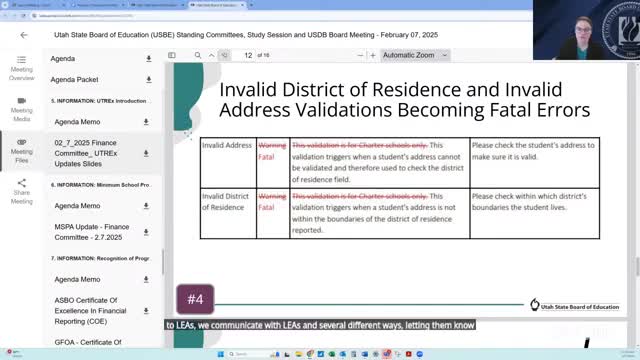The height and width of the screenshot is (360, 640).
Task: Go to previous PDF page
Action: tap(211, 55)
